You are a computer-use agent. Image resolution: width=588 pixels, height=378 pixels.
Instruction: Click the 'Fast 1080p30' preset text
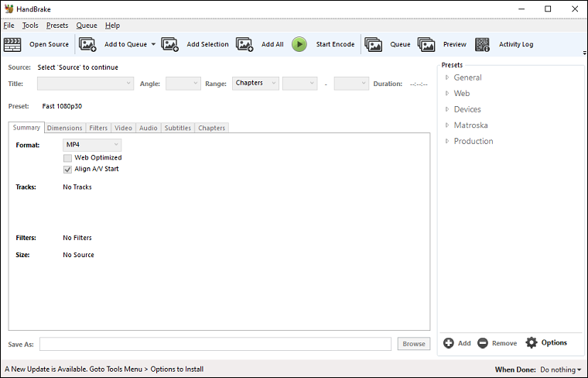62,106
